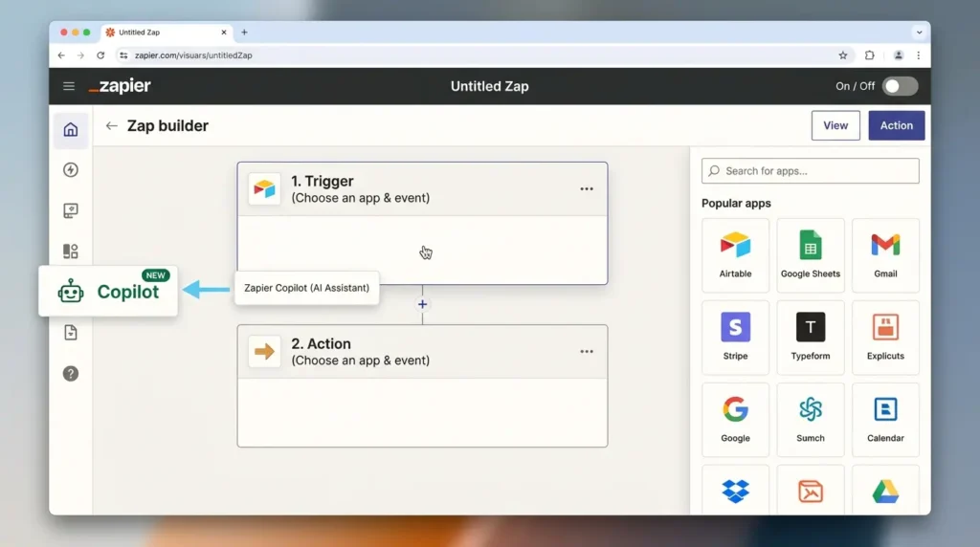Click the Action step empty body
The image size is (980, 547).
[422, 412]
